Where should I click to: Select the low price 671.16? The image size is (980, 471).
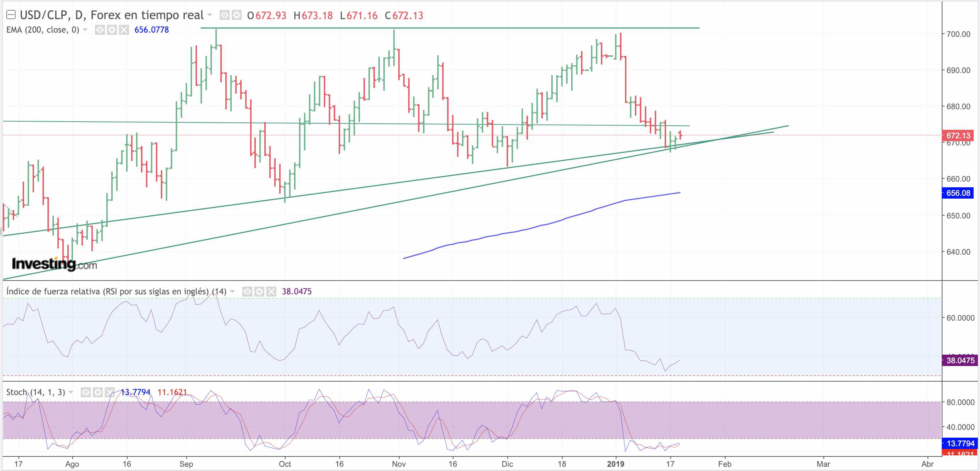tap(362, 16)
